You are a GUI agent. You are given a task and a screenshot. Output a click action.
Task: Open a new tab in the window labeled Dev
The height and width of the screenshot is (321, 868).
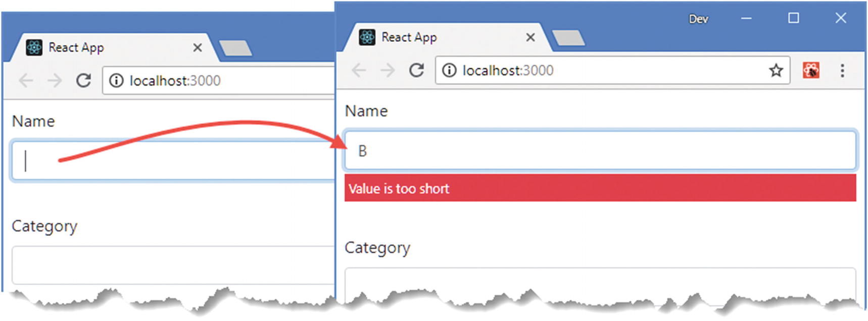click(568, 38)
